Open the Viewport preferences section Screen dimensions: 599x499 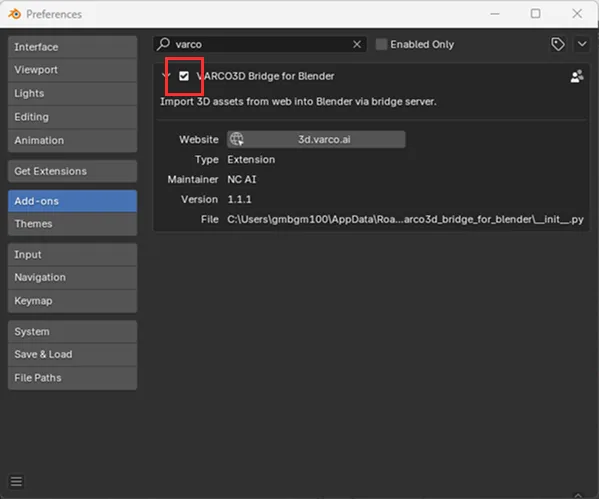pos(72,70)
